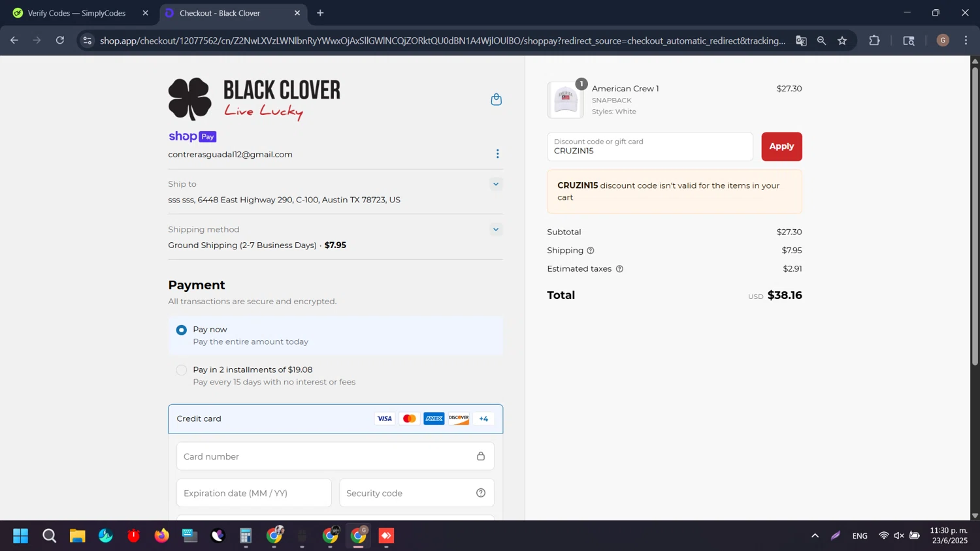
Task: Click the Card number field
Action: (335, 456)
